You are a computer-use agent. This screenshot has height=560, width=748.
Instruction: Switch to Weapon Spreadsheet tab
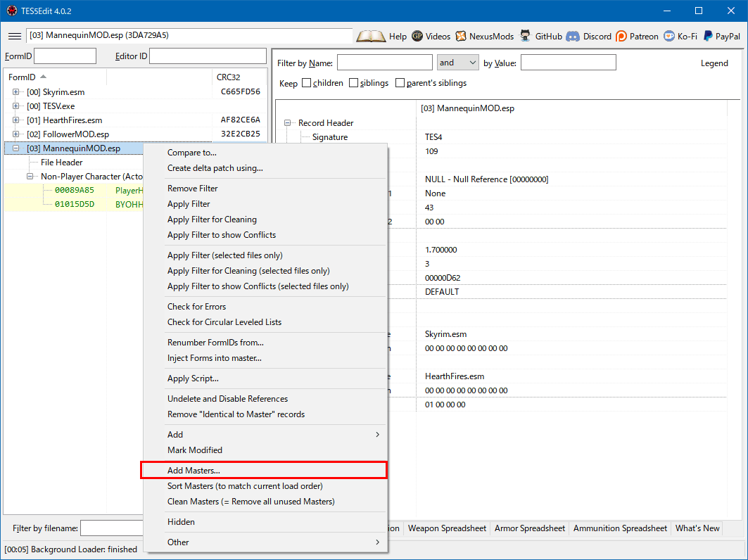[x=447, y=528]
